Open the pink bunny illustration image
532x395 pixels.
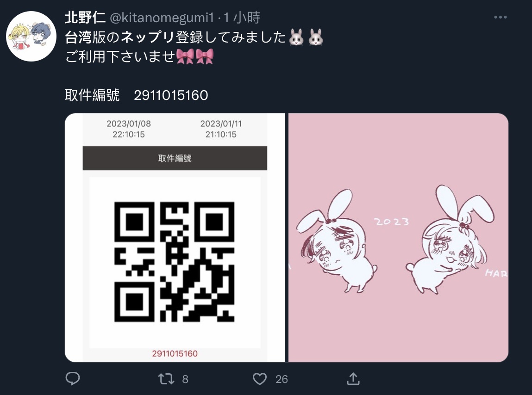398,238
